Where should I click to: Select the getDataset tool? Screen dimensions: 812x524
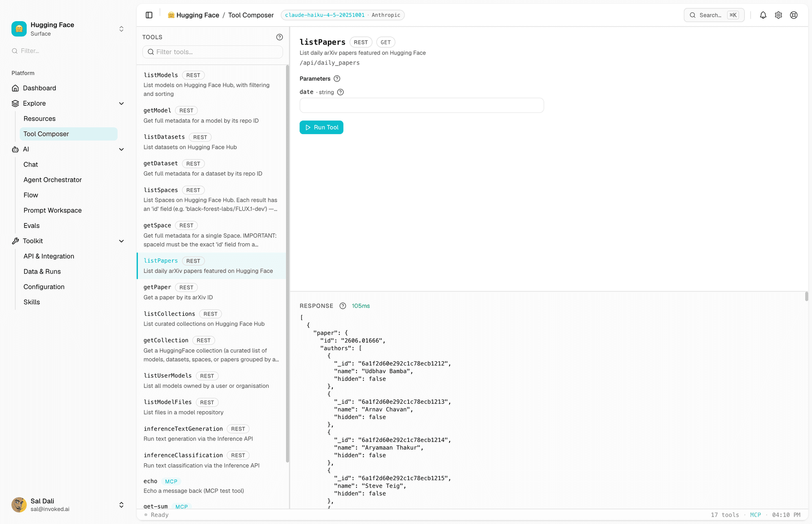211,168
